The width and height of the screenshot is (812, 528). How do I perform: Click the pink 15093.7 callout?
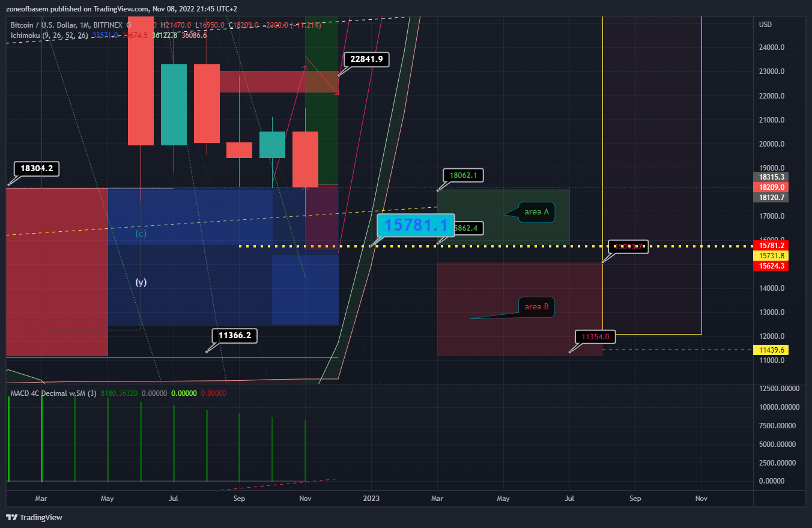[x=628, y=247]
